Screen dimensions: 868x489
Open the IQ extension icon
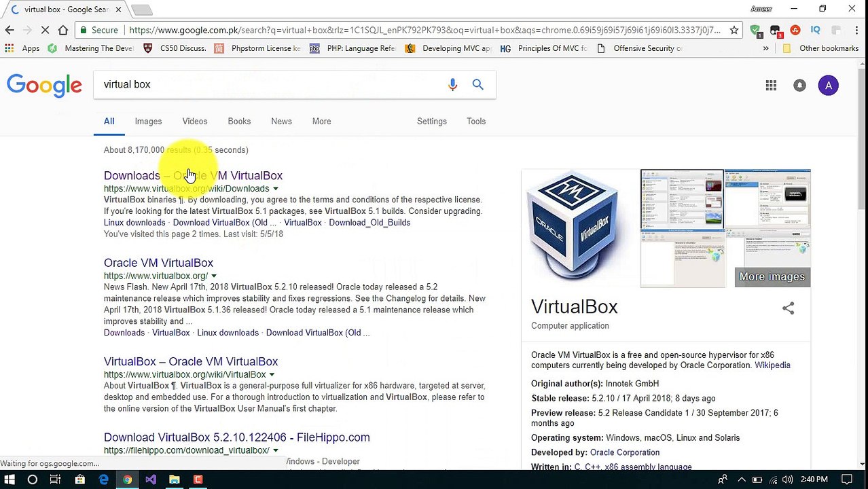tap(816, 30)
